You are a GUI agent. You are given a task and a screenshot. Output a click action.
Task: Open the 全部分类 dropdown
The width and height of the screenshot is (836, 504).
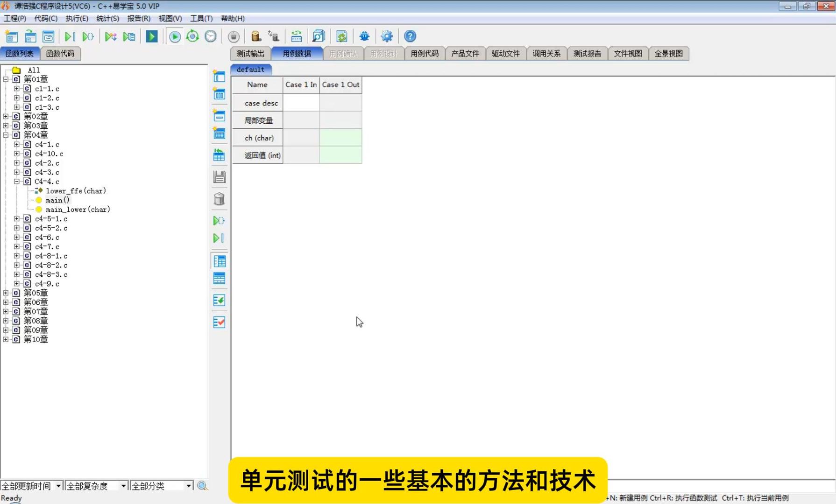[x=188, y=486]
